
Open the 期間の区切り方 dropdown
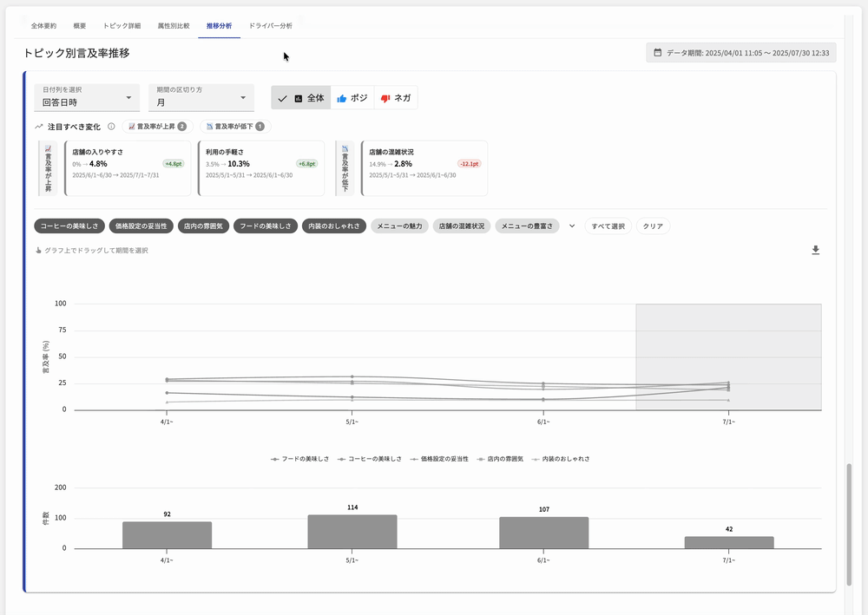201,97
